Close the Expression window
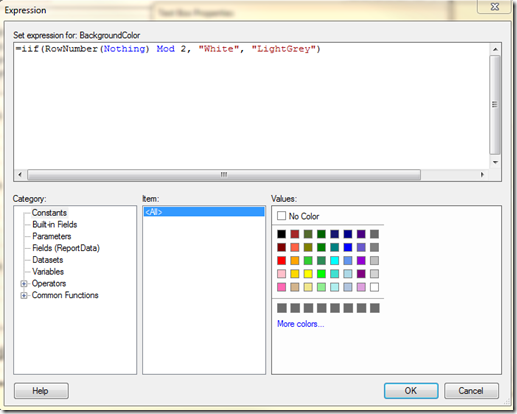Screen dimensions: 517x414 pyautogui.click(x=495, y=7)
